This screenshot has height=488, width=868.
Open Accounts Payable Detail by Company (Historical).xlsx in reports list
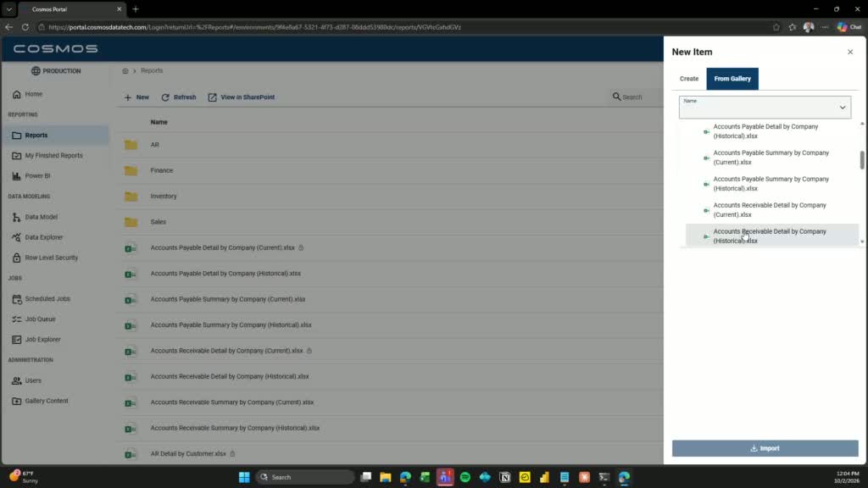[x=225, y=274]
